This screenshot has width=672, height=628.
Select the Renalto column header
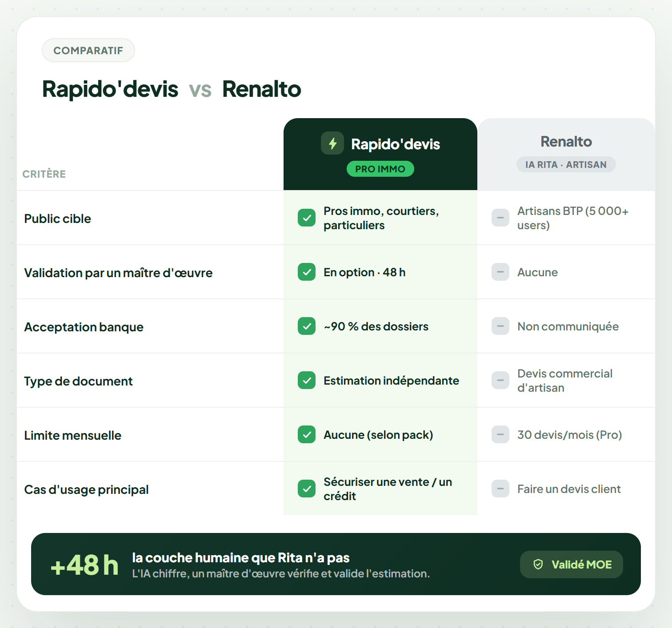coord(566,154)
